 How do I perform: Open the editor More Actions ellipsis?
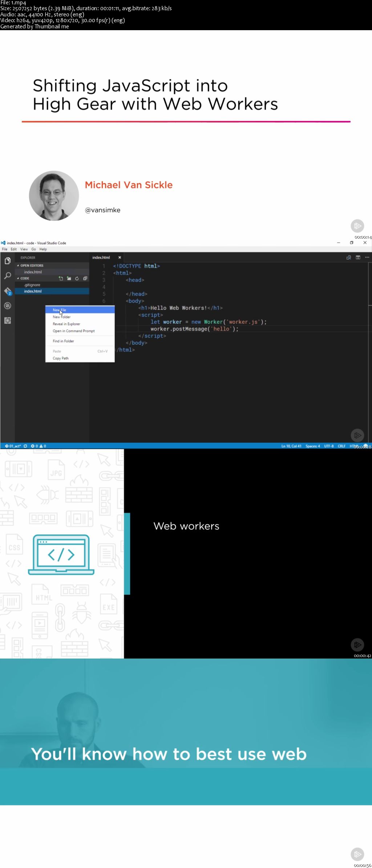click(x=367, y=257)
